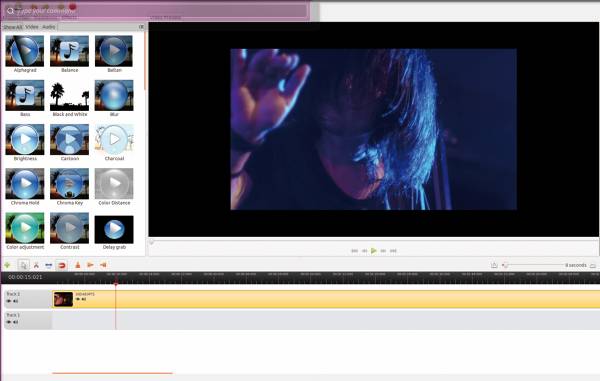Toggle the red magnet snapping tool
The image size is (600, 381).
(x=62, y=265)
